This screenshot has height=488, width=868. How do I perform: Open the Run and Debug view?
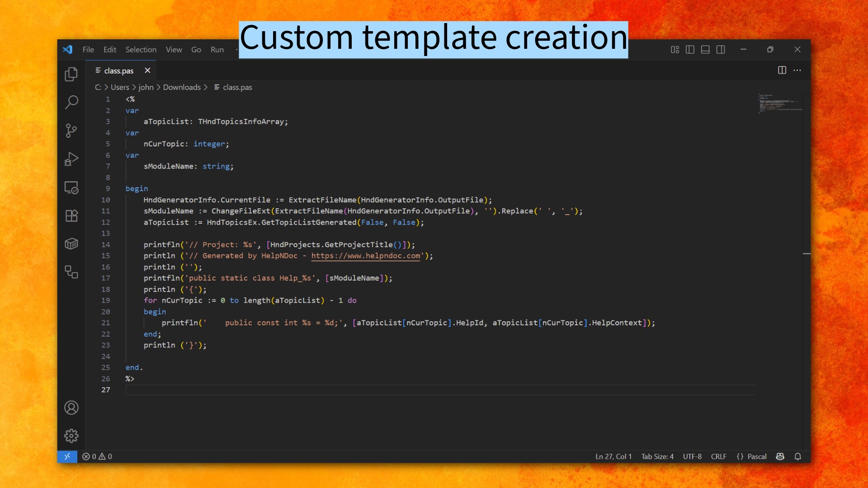pos(71,159)
